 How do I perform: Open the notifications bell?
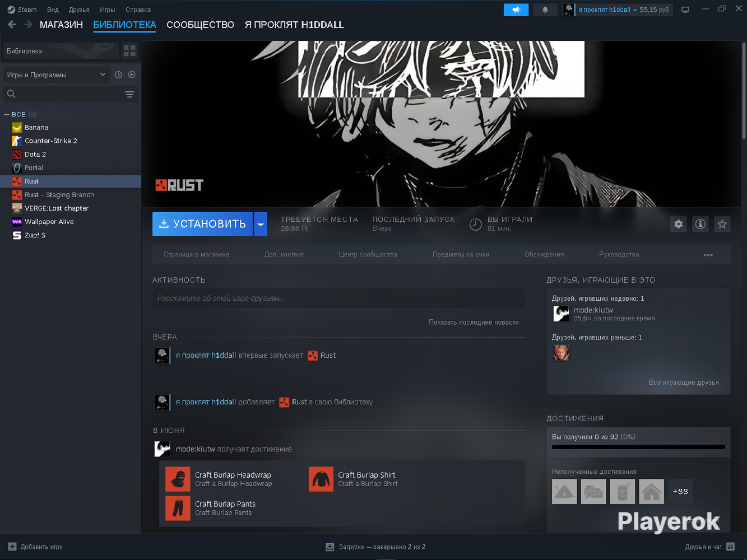pos(545,10)
